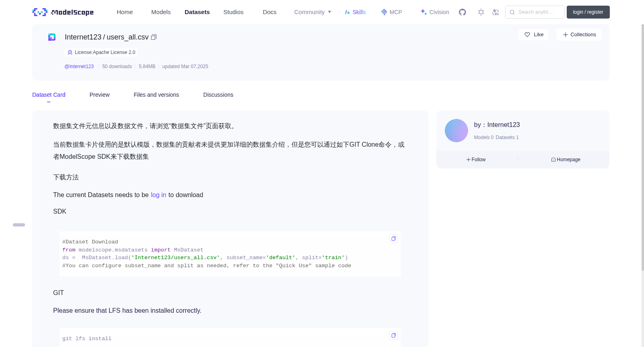The width and height of the screenshot is (644, 347).
Task: Click the Internet123 gradient profile avatar
Action: pos(456,131)
